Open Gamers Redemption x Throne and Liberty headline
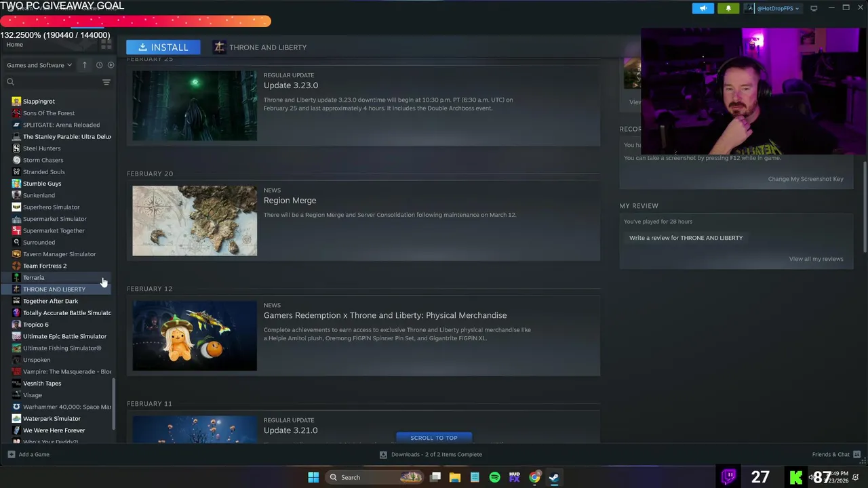This screenshot has height=488, width=868. pyautogui.click(x=385, y=315)
